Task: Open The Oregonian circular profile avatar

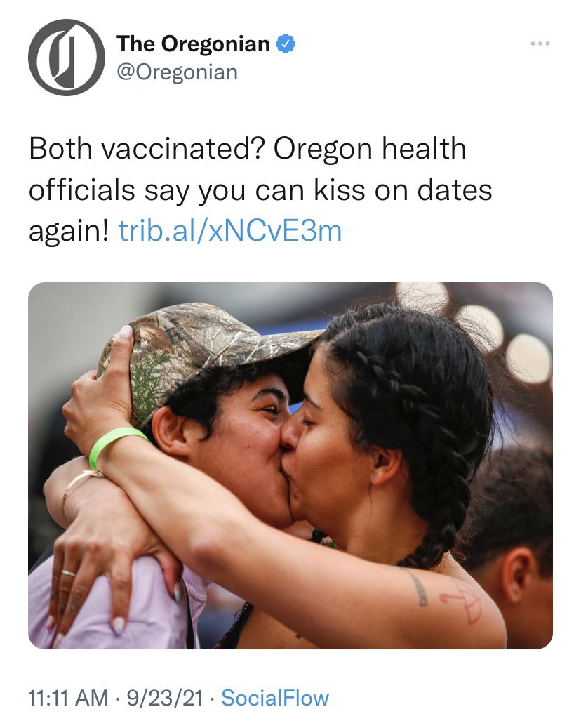Action: pyautogui.click(x=67, y=58)
